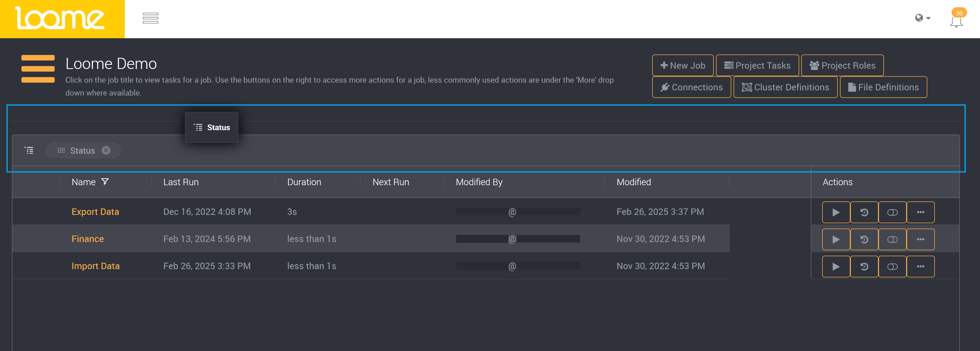Click 'Feb 26, 2025 3:37 PM' cell
980x351 pixels.
[x=660, y=212]
